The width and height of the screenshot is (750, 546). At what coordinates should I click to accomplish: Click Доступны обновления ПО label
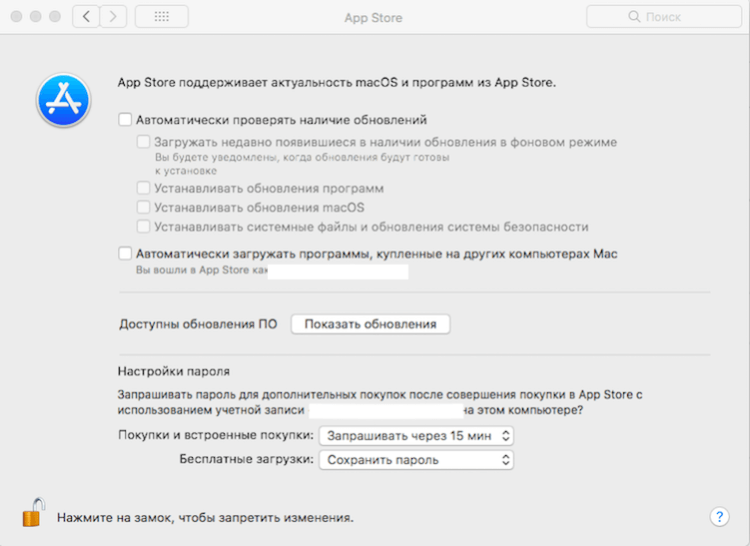(x=198, y=324)
